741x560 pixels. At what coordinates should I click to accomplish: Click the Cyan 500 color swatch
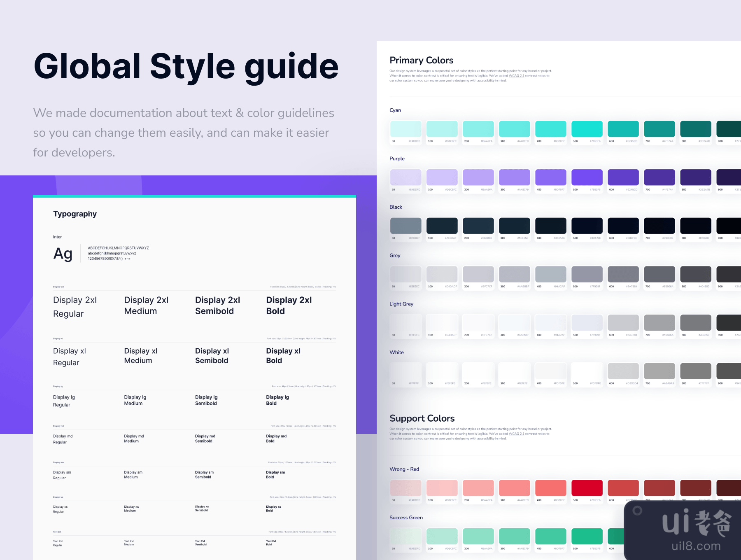(x=587, y=129)
